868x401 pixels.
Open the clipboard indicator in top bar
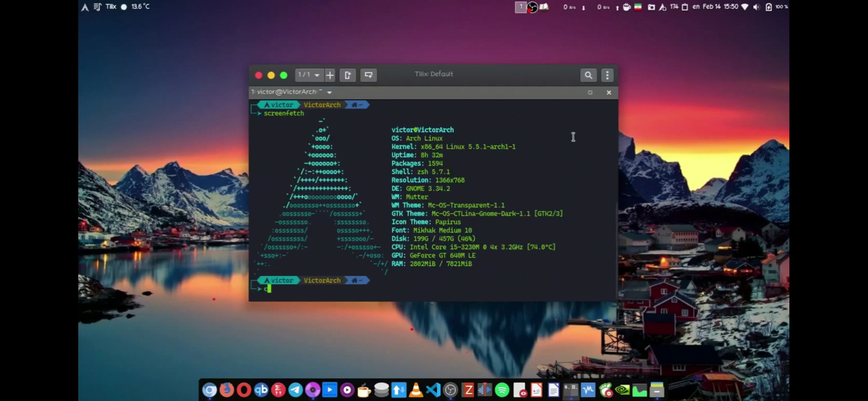[x=685, y=7]
